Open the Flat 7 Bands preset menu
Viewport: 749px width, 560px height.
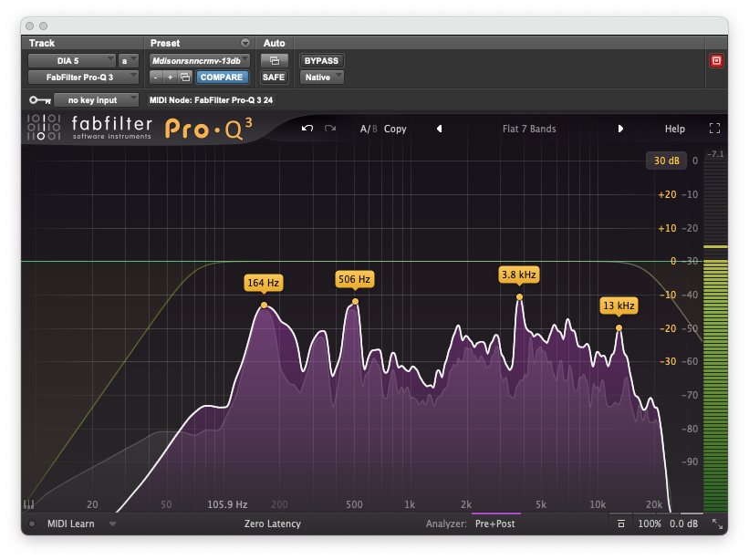pos(529,129)
